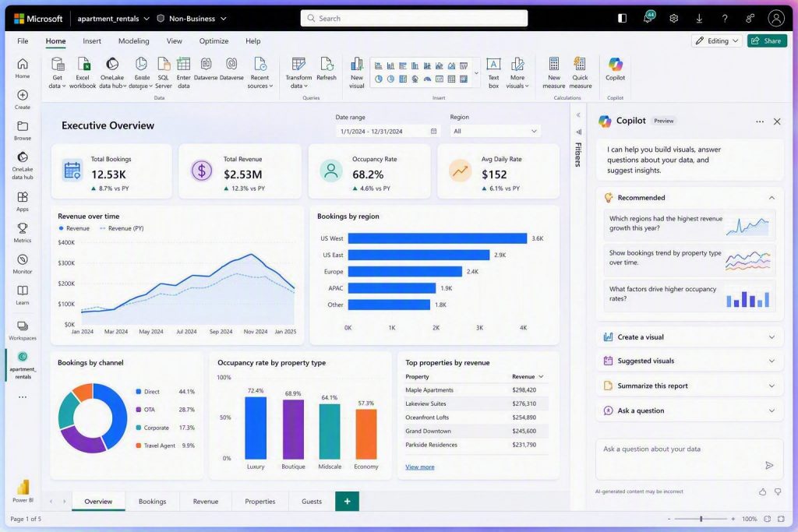Select occupancy rate factors suggestion
Image resolution: width=798 pixels, height=532 pixels.
pyautogui.click(x=690, y=294)
